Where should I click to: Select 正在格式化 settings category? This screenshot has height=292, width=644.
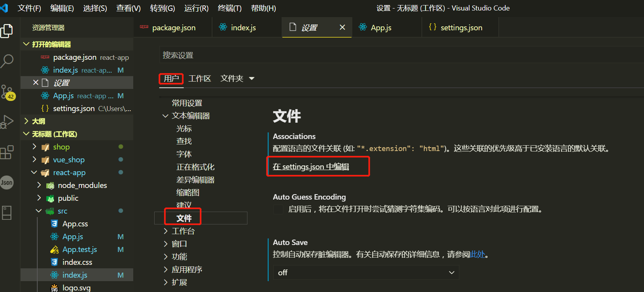pos(195,167)
